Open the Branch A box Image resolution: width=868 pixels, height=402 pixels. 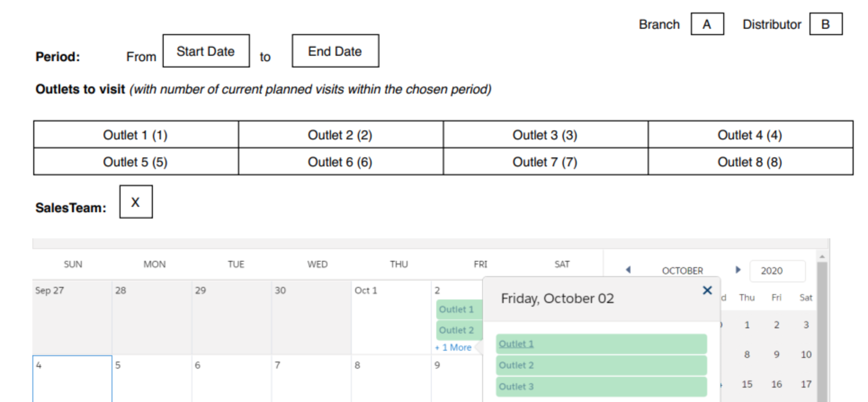[x=707, y=24]
